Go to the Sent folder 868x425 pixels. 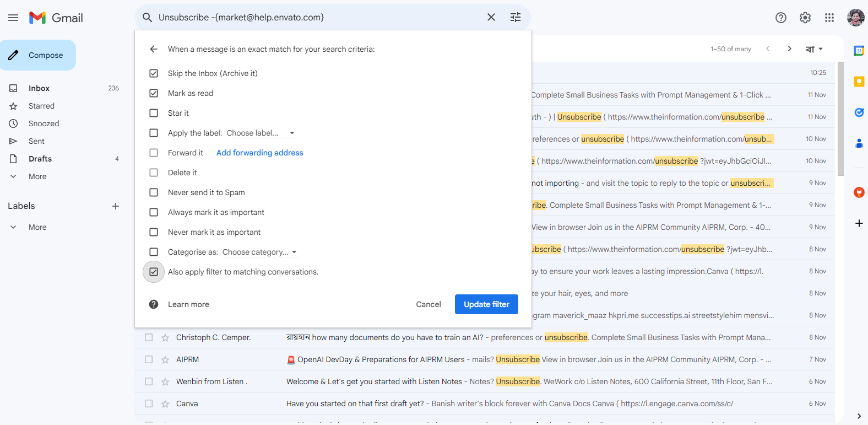[36, 141]
